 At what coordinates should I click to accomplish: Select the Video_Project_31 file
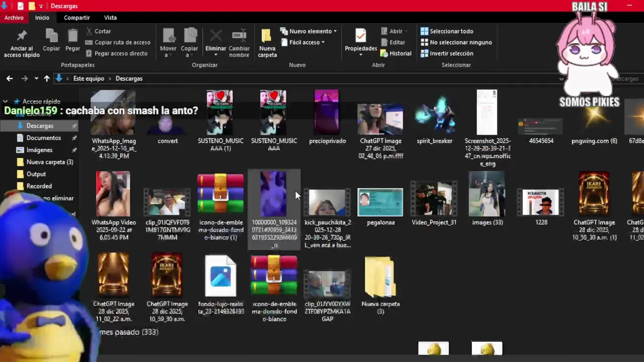(434, 204)
